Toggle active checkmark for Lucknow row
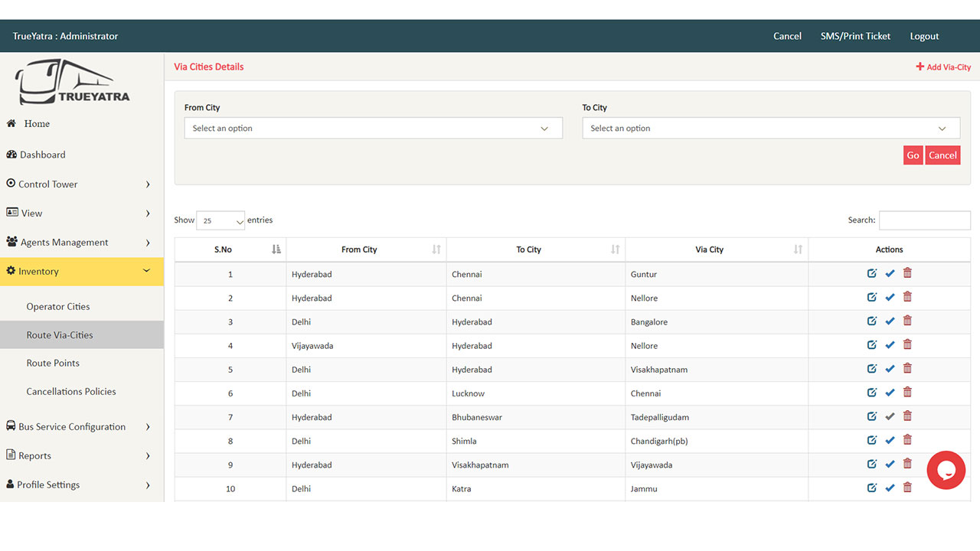 (x=890, y=393)
